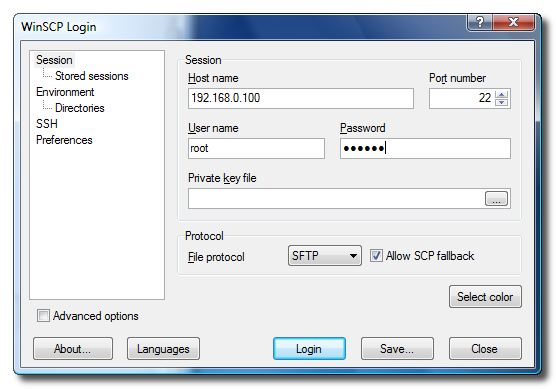
Task: Click the Save button
Action: (x=397, y=349)
